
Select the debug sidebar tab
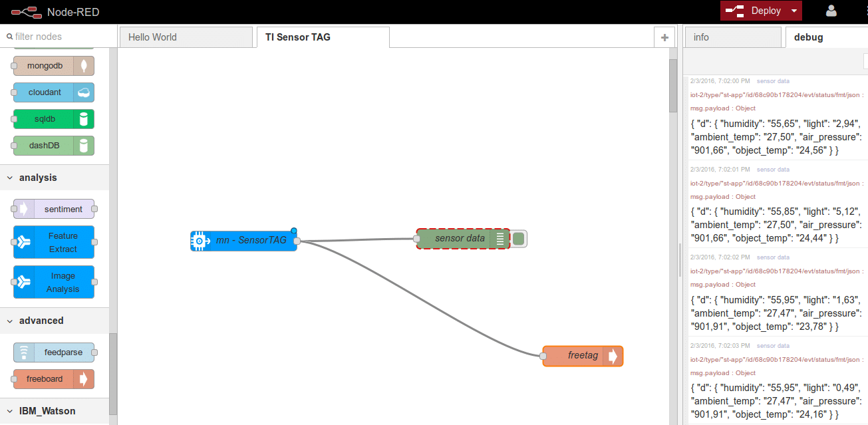827,37
